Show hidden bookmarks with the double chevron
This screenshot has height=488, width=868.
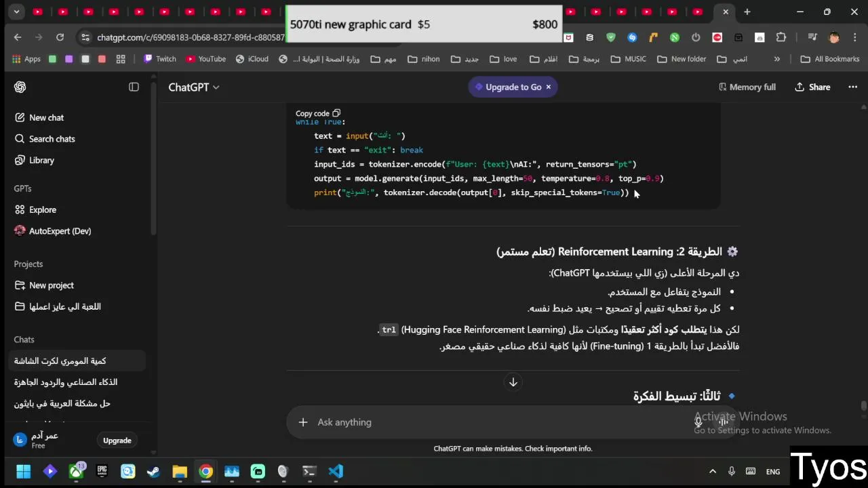click(777, 59)
